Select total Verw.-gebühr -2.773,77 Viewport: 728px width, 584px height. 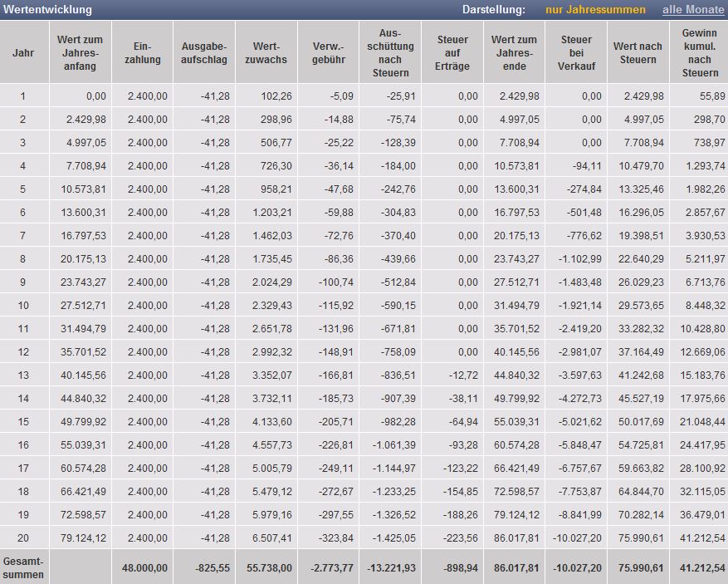point(331,567)
